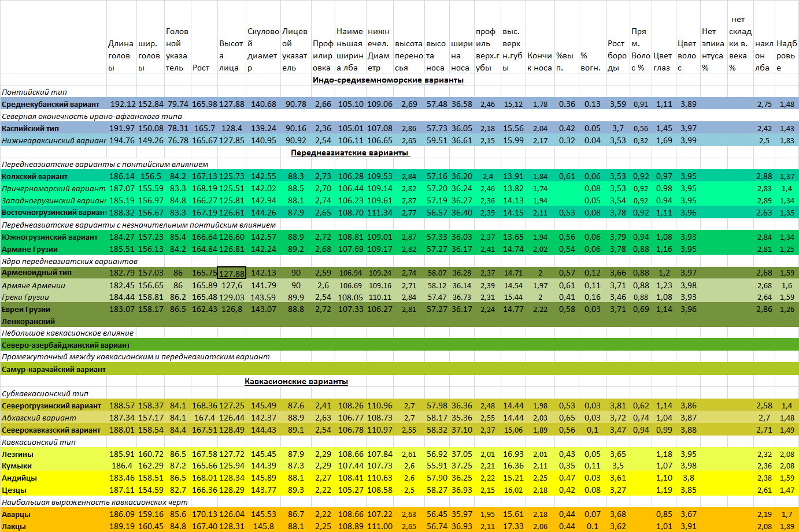
Task: Click the Лицевой указатель column header
Action: [x=295, y=50]
